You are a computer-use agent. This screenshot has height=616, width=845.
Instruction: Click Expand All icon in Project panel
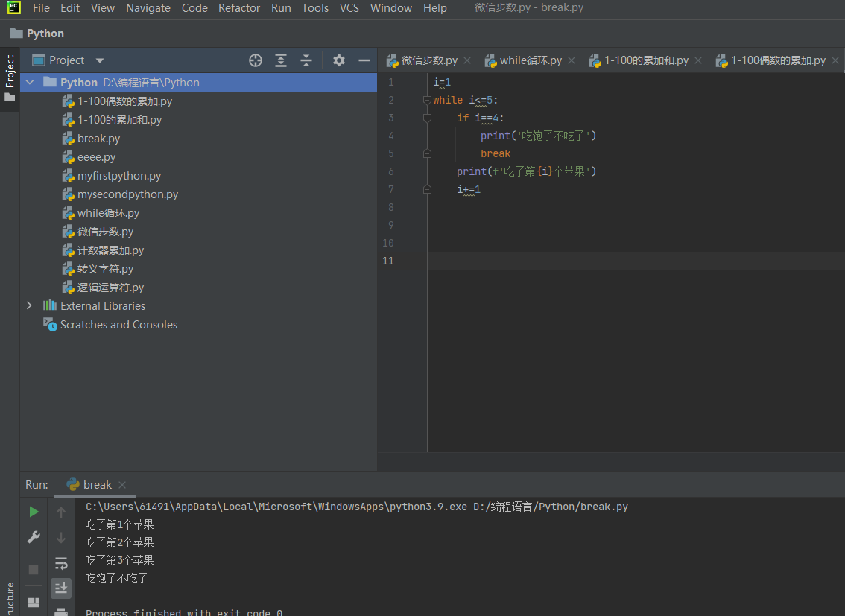click(281, 60)
